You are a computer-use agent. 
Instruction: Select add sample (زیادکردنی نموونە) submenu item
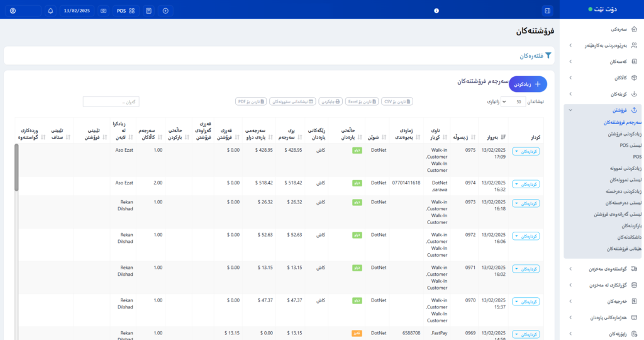click(626, 168)
